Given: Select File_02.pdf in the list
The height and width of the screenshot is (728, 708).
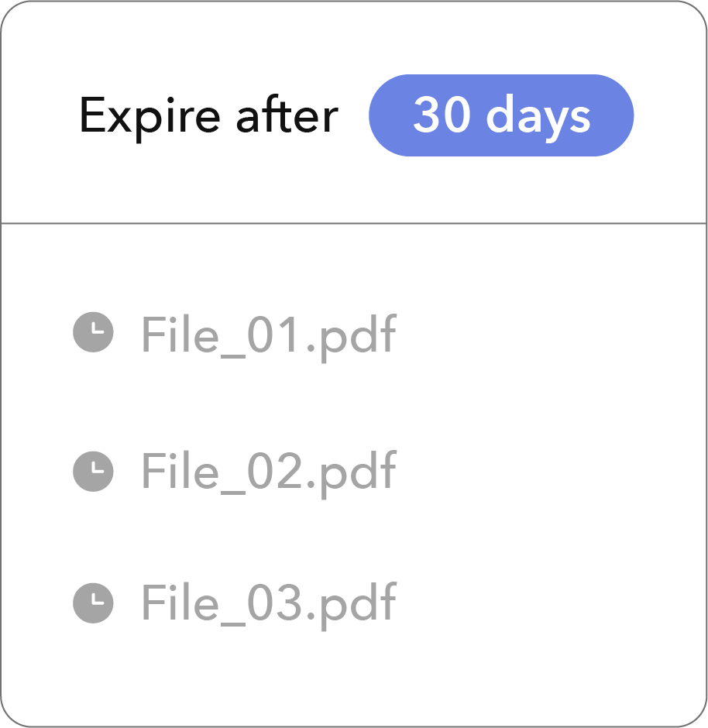Looking at the screenshot, I should [x=269, y=472].
